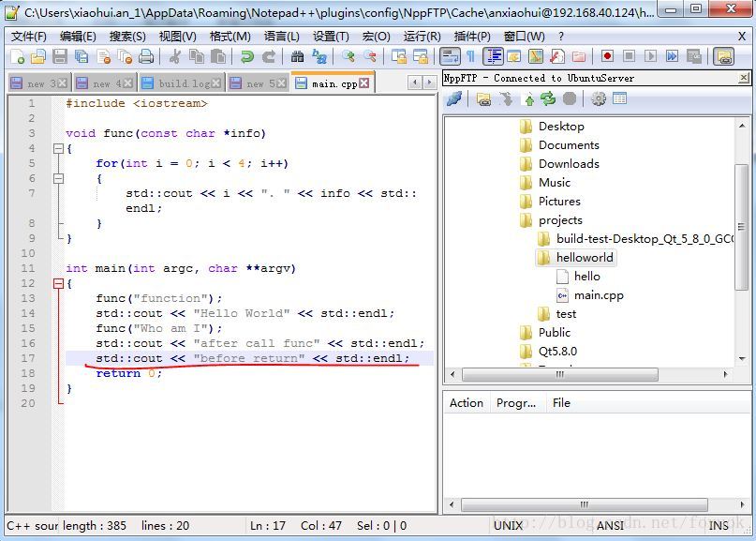Click the NppFTP refresh icon
The image size is (756, 541).
548,98
